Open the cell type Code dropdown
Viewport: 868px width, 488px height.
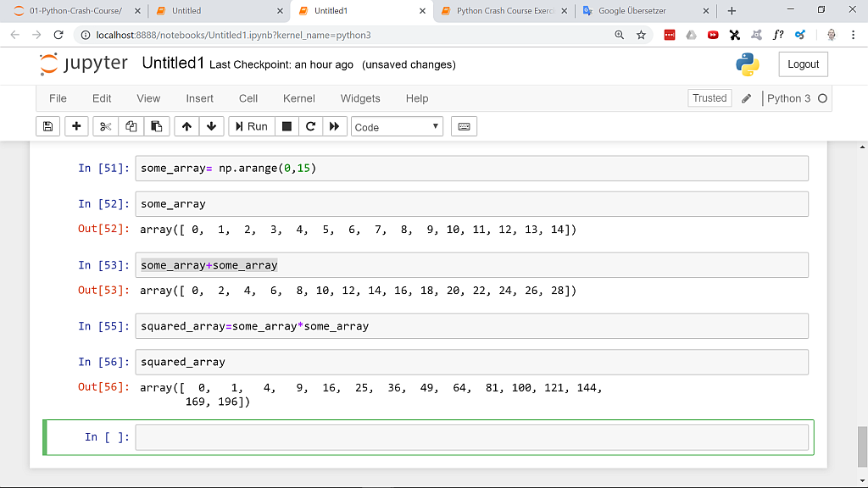point(397,127)
